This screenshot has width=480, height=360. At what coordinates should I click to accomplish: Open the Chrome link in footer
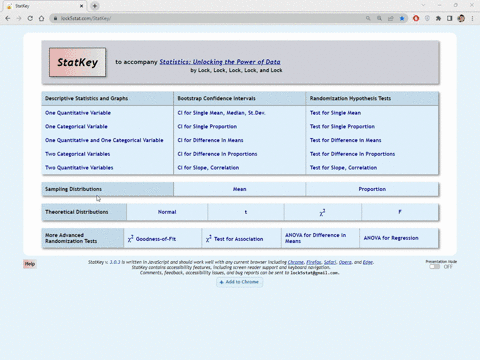[x=296, y=262]
